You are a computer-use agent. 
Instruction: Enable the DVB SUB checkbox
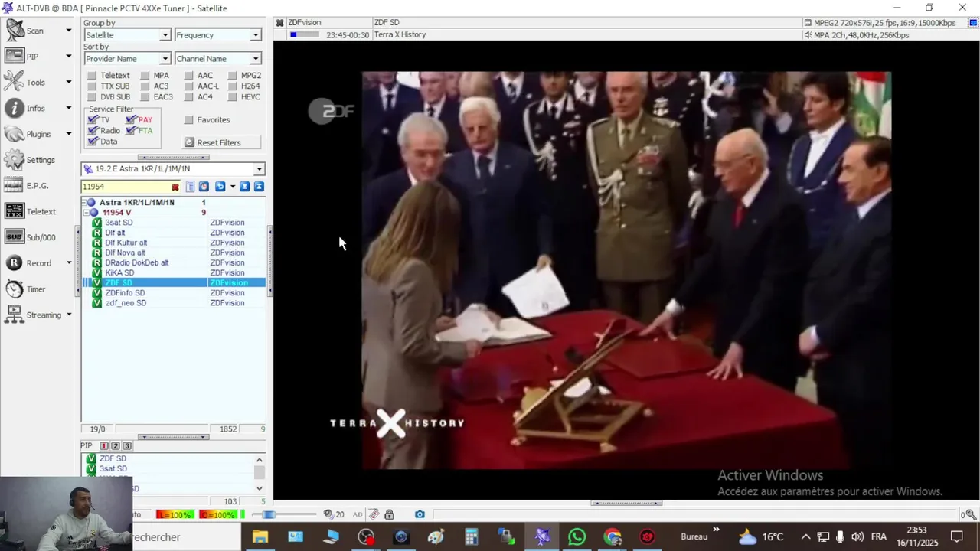[x=92, y=97]
